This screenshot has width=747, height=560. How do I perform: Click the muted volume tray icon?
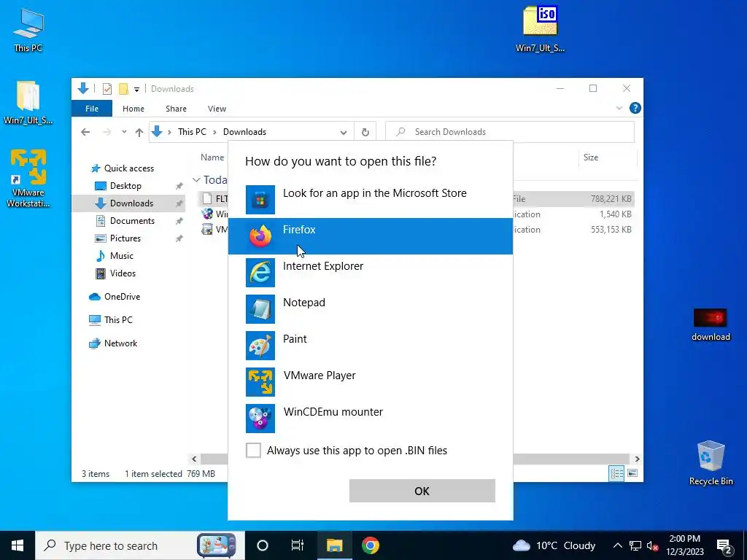[x=653, y=545]
